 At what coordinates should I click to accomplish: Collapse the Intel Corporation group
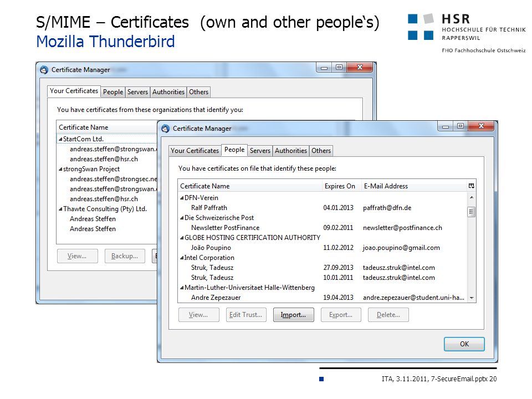click(x=182, y=258)
